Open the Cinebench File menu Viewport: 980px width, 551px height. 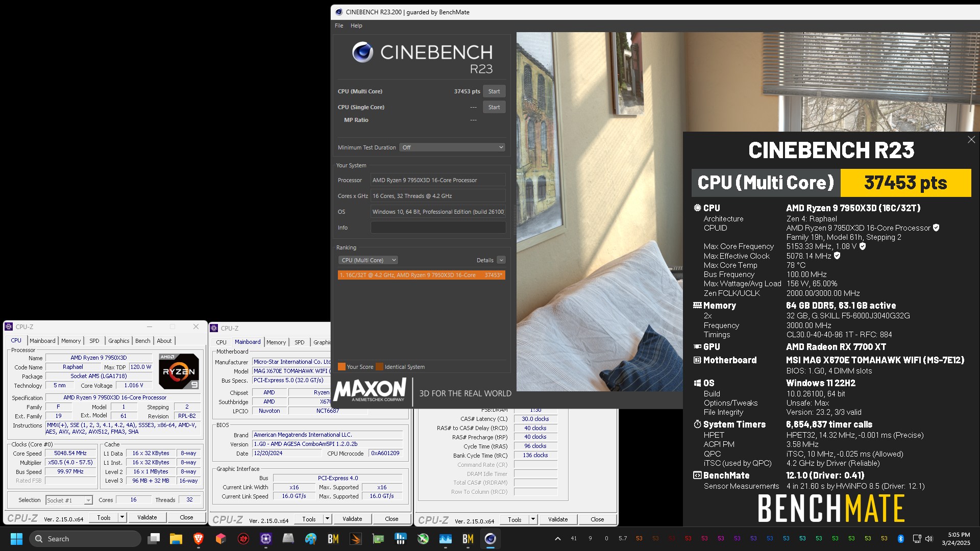point(339,26)
